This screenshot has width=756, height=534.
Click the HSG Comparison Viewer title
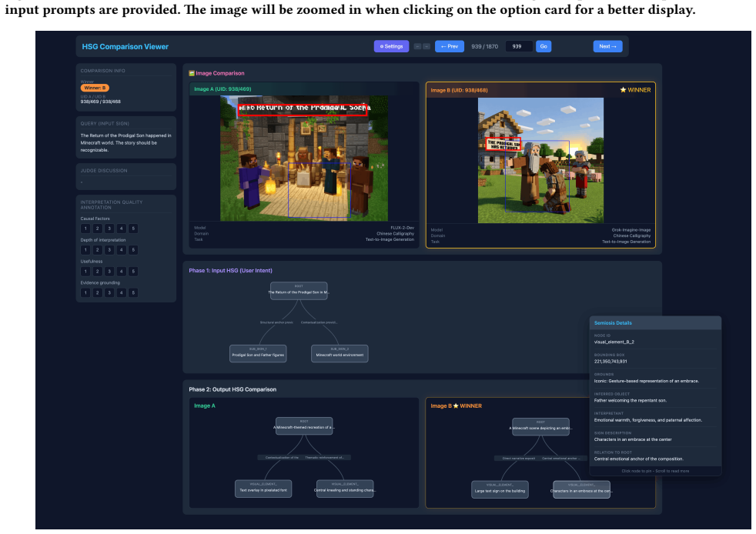(x=125, y=47)
